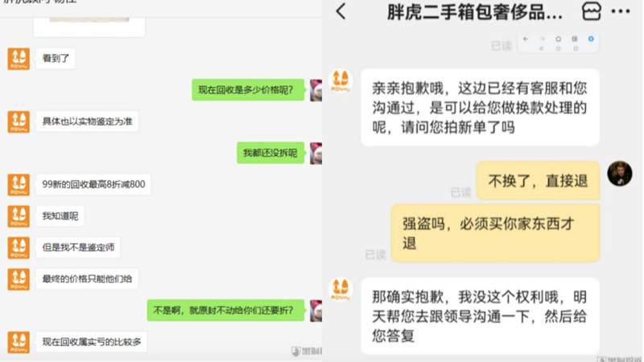This screenshot has width=644, height=362.
Task: Tap the orange seller avatar beside 看到了
Action: tap(19, 59)
